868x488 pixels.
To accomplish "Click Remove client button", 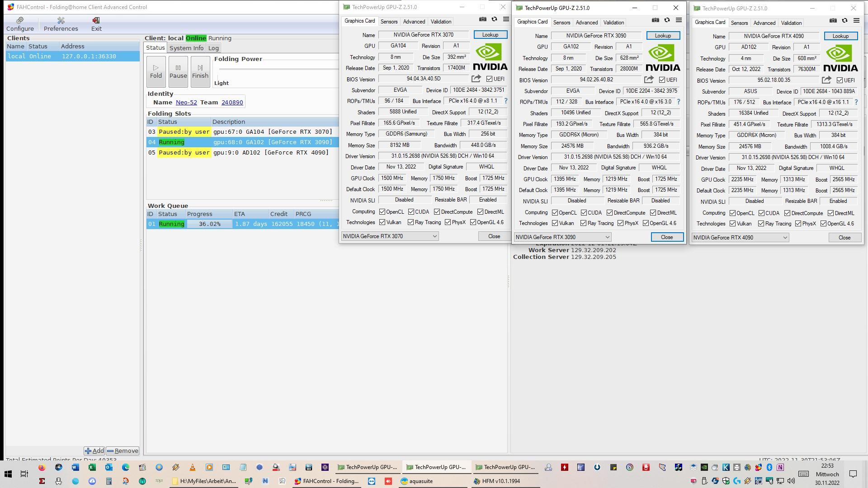I will [x=123, y=451].
